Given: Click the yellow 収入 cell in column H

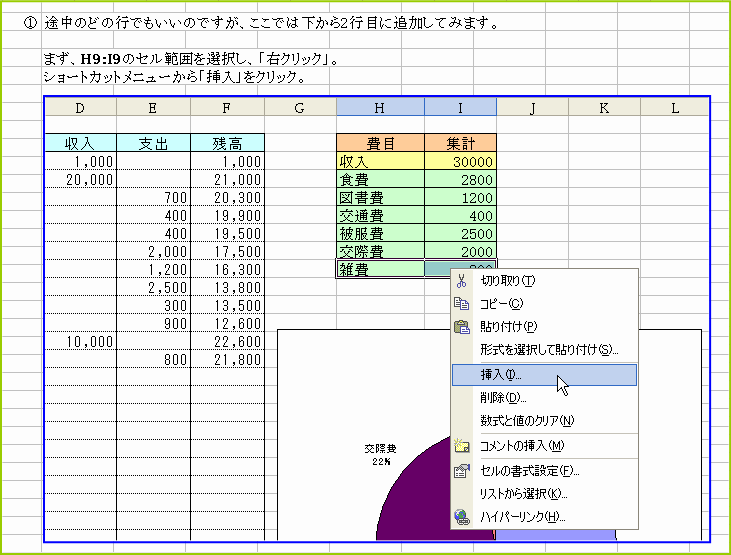Looking at the screenshot, I should 380,161.
